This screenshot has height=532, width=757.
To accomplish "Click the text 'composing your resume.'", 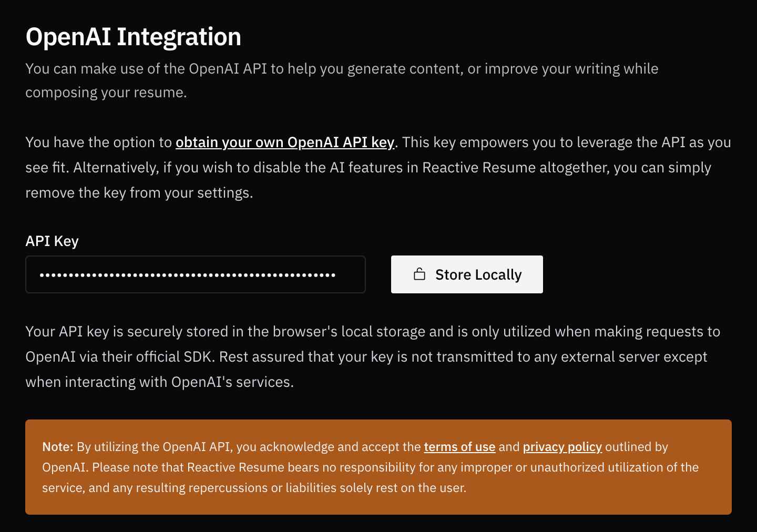I will tap(106, 93).
